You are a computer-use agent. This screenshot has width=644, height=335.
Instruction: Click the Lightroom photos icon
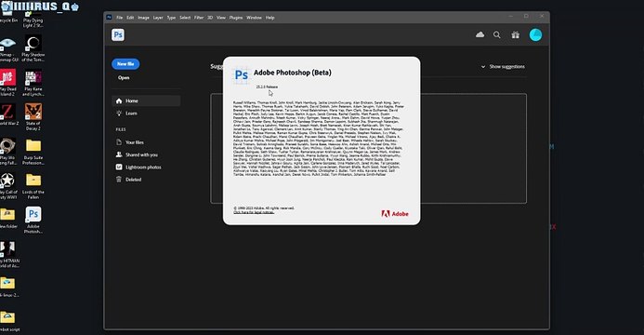[119, 167]
